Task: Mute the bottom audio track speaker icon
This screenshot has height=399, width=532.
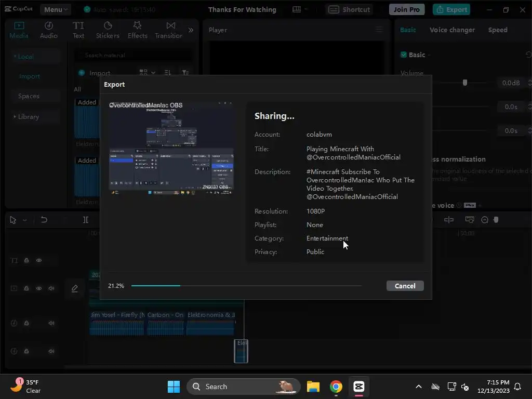Action: pyautogui.click(x=51, y=351)
